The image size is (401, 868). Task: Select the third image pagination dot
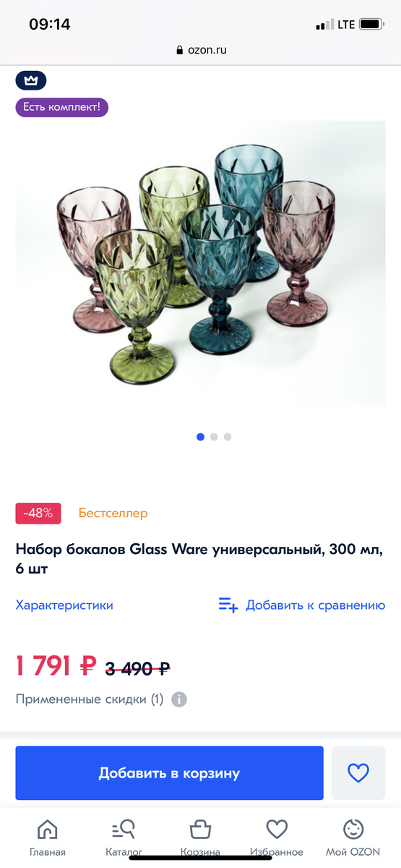(x=228, y=437)
